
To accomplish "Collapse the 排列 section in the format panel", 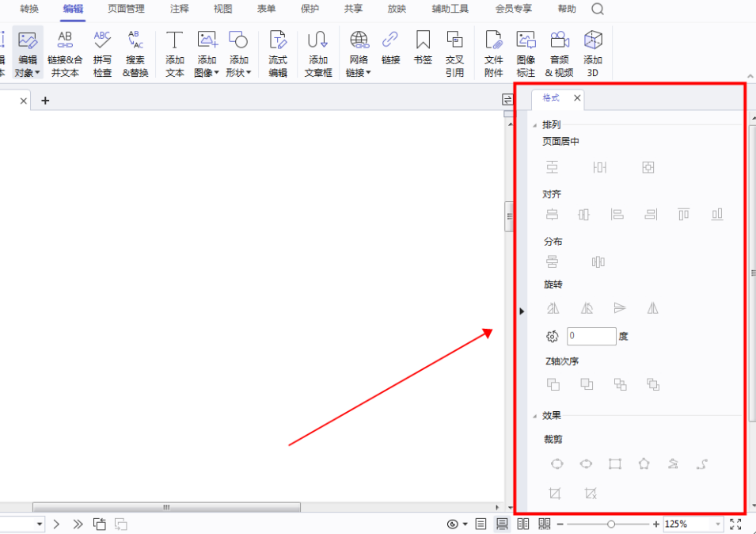I will coord(536,125).
